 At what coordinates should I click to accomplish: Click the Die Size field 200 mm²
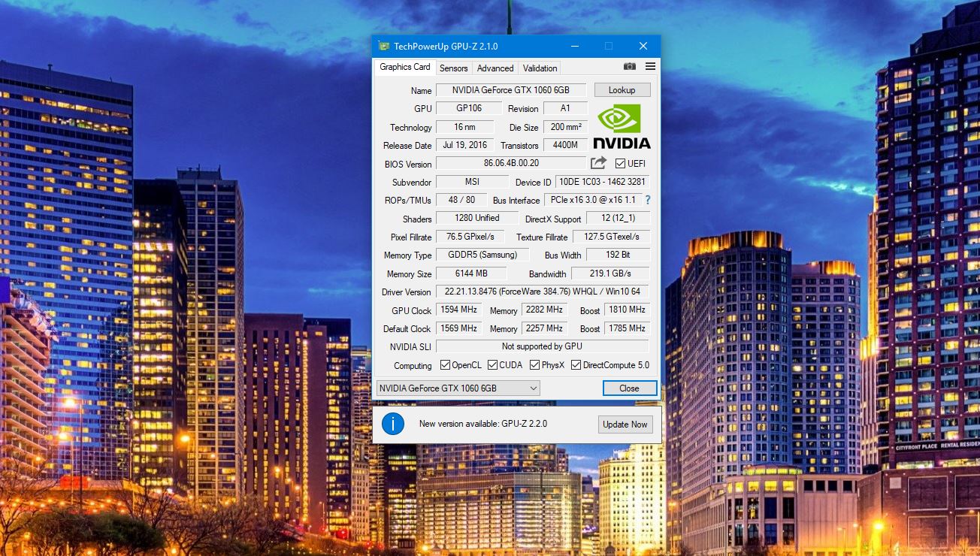point(565,127)
